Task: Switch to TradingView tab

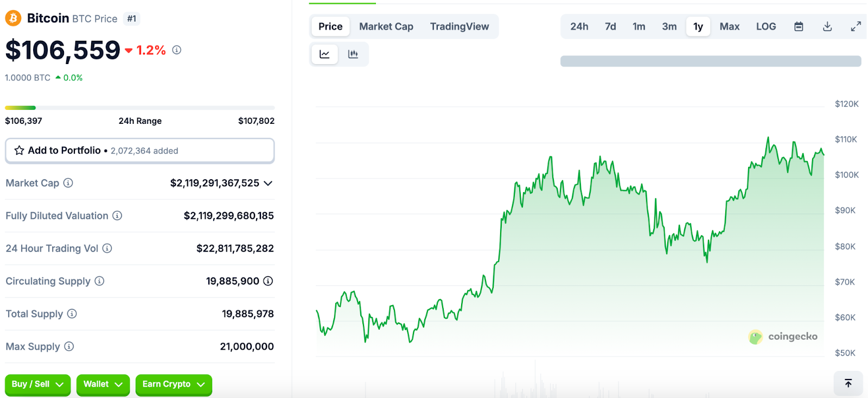Action: [459, 27]
